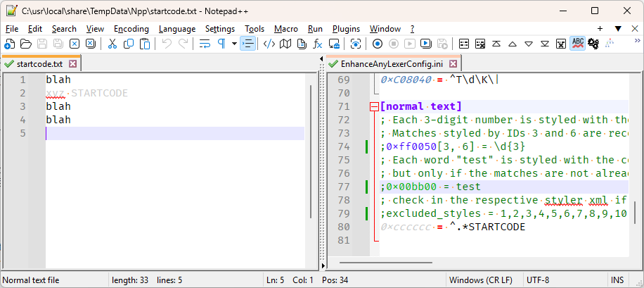Viewport: 644px width, 288px height.
Task: Close the startcode.txt tab
Action: [72, 63]
